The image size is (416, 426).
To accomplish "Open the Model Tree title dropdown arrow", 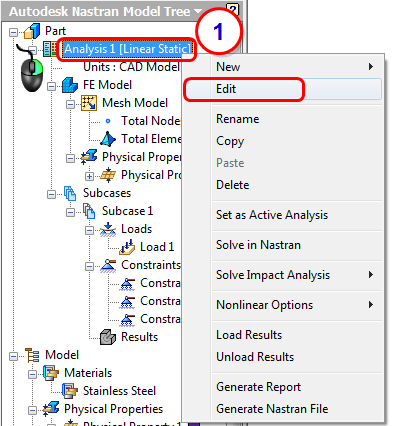I will point(198,11).
